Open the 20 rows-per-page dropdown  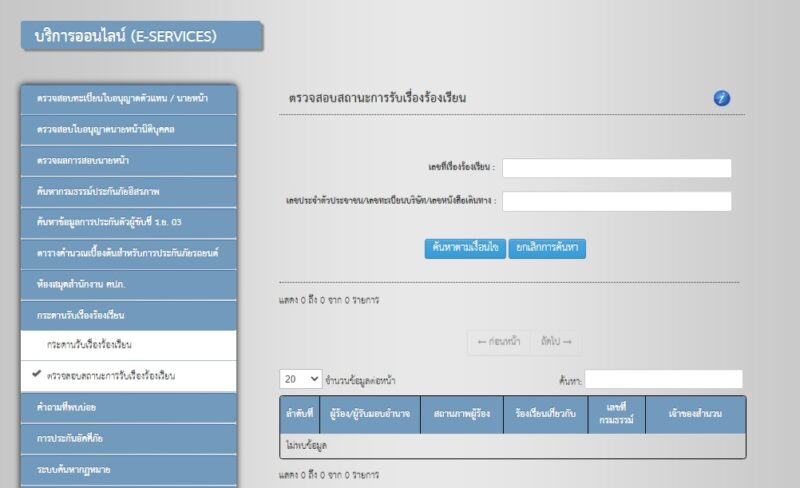click(x=301, y=379)
